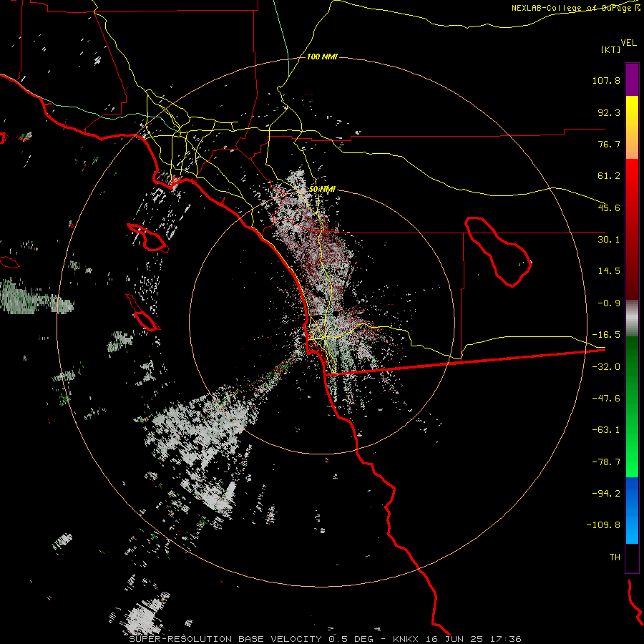Click the TH legend label

click(x=615, y=557)
